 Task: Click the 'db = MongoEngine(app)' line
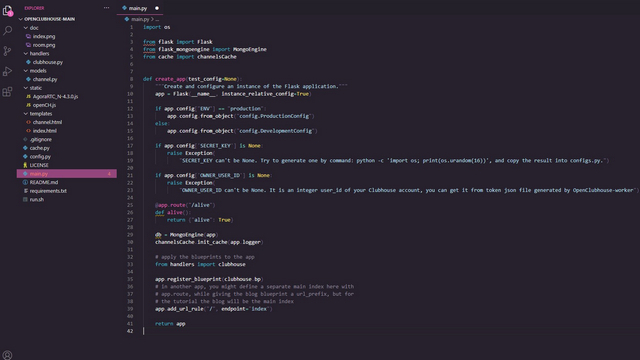187,235
